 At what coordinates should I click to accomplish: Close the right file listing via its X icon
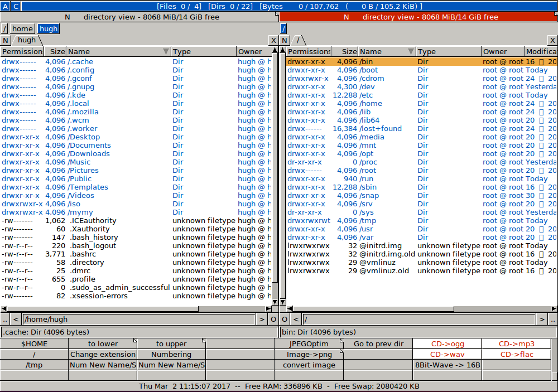pyautogui.click(x=552, y=40)
